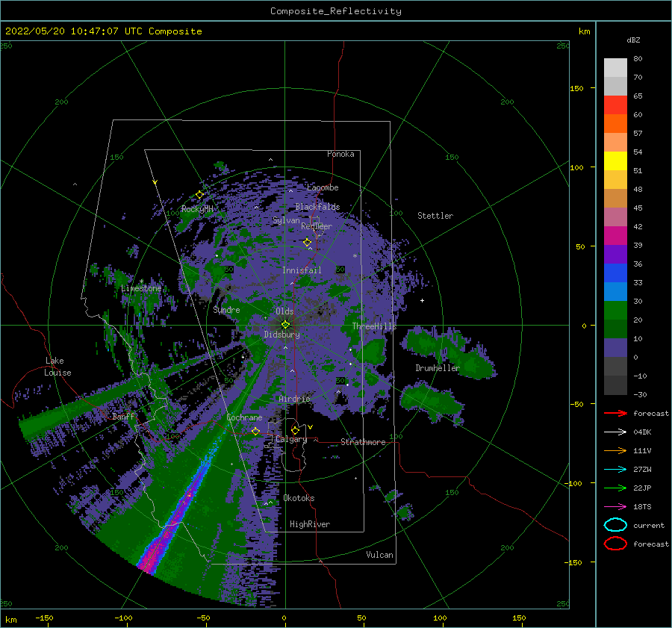Click the Innisfail city label

point(302,270)
